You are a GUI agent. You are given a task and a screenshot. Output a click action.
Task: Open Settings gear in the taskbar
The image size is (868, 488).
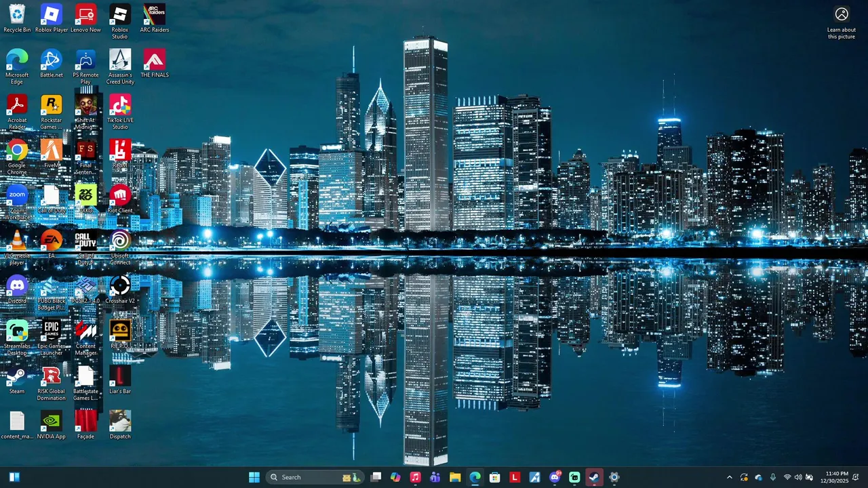click(614, 477)
